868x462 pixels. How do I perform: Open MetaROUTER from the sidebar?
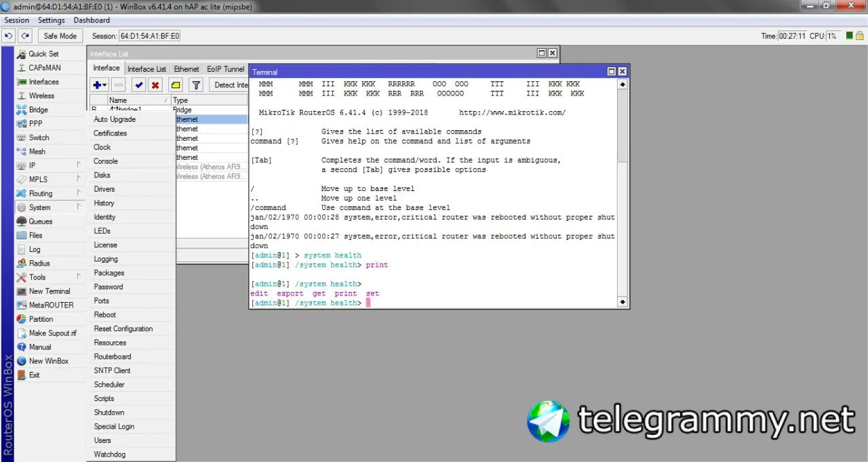(51, 305)
